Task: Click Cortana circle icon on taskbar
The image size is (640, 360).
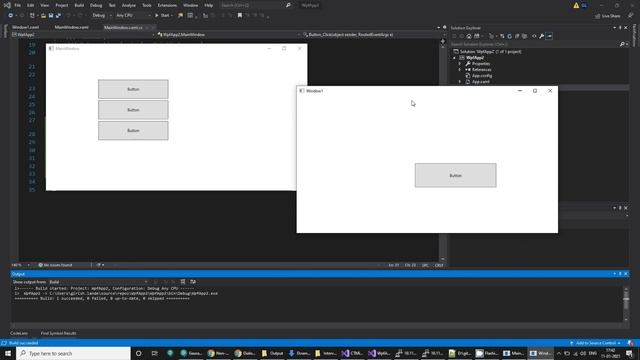Action: [138, 353]
